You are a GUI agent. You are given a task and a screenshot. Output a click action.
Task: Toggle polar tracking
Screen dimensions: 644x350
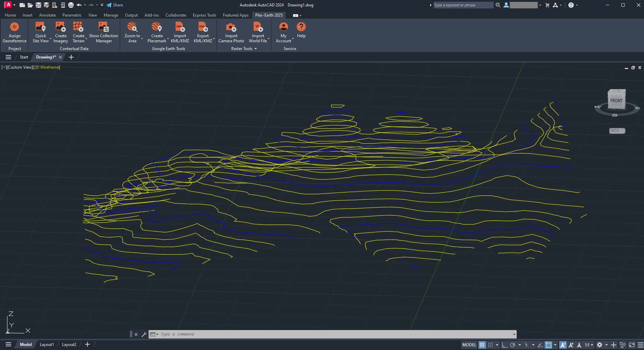click(513, 345)
